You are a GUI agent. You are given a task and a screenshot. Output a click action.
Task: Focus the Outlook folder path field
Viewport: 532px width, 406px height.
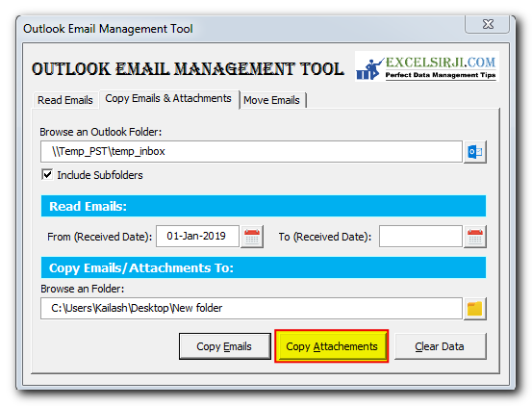click(251, 152)
